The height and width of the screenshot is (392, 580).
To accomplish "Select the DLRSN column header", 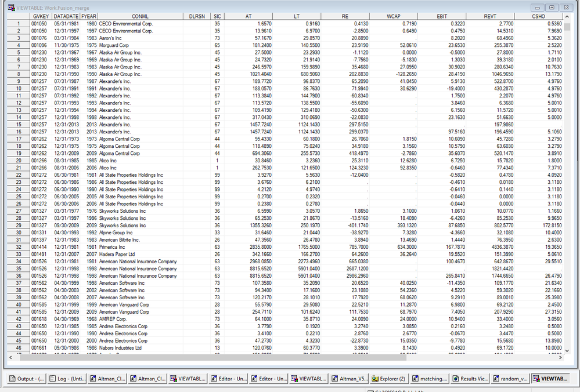I will (197, 16).
